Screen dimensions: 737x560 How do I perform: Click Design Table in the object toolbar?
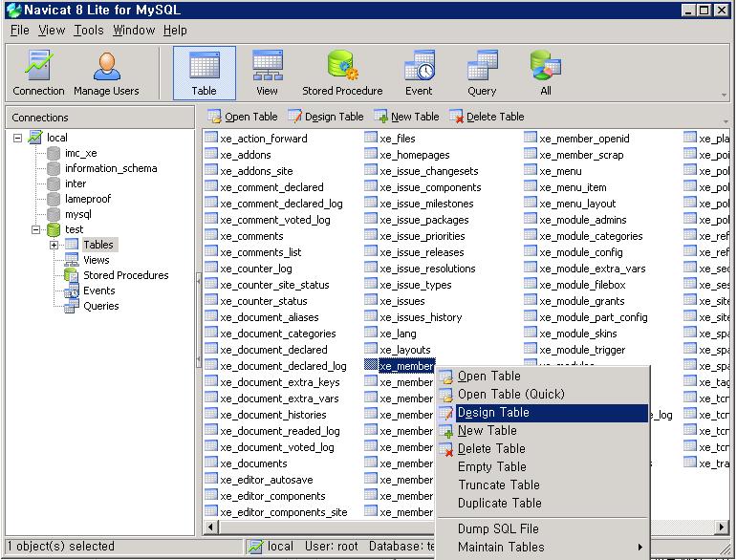[x=326, y=117]
